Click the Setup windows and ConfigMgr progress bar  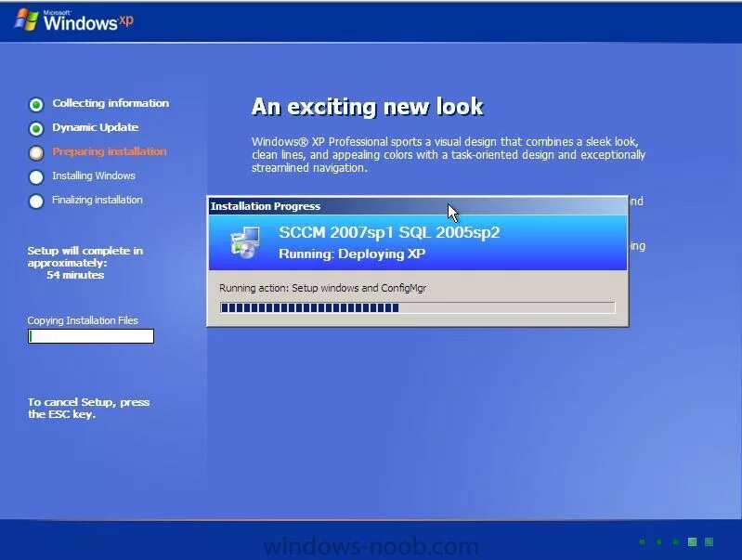(x=417, y=307)
